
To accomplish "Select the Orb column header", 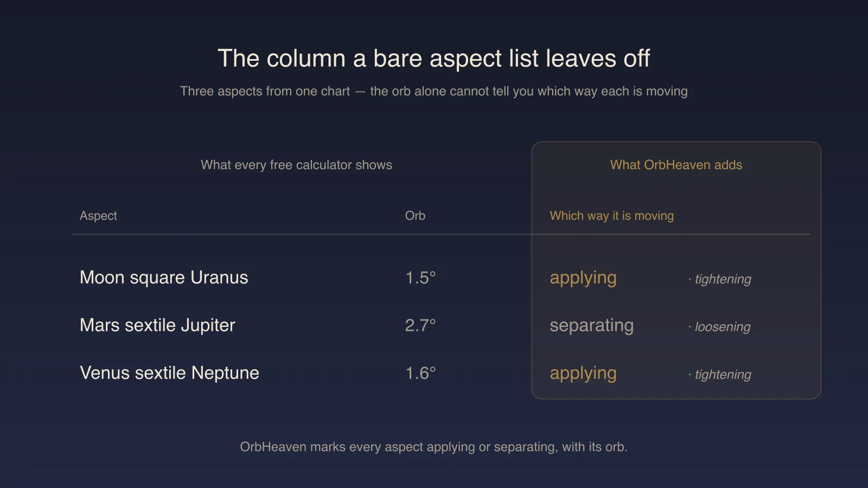I will [x=415, y=216].
